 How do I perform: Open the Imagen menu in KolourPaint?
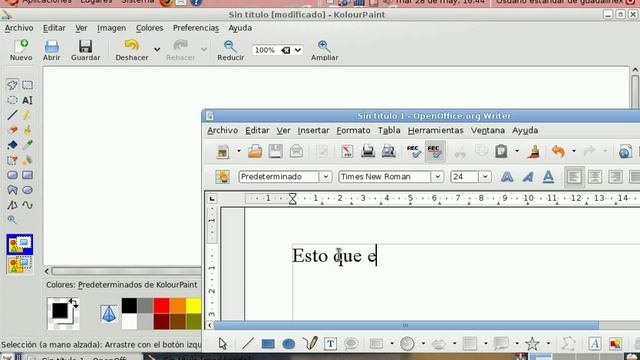click(x=111, y=28)
